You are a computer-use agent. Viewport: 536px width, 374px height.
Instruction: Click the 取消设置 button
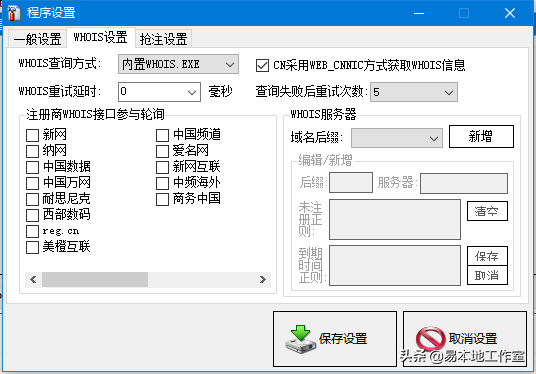[465, 339]
